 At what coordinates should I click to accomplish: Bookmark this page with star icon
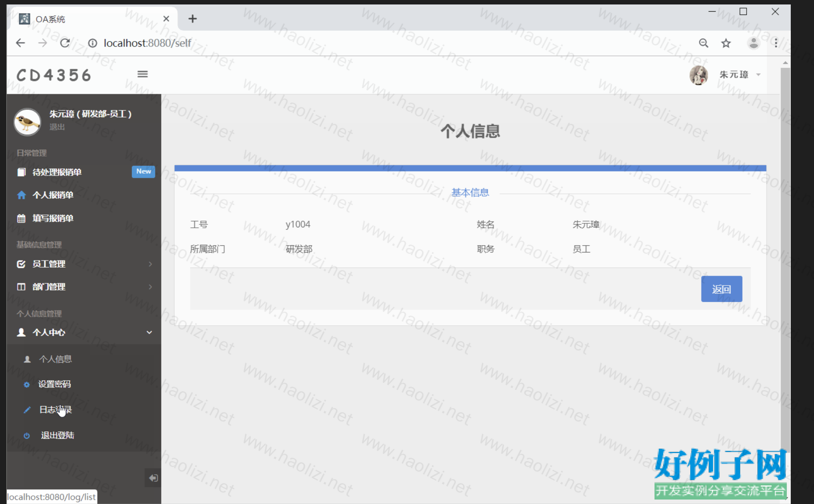tap(726, 43)
